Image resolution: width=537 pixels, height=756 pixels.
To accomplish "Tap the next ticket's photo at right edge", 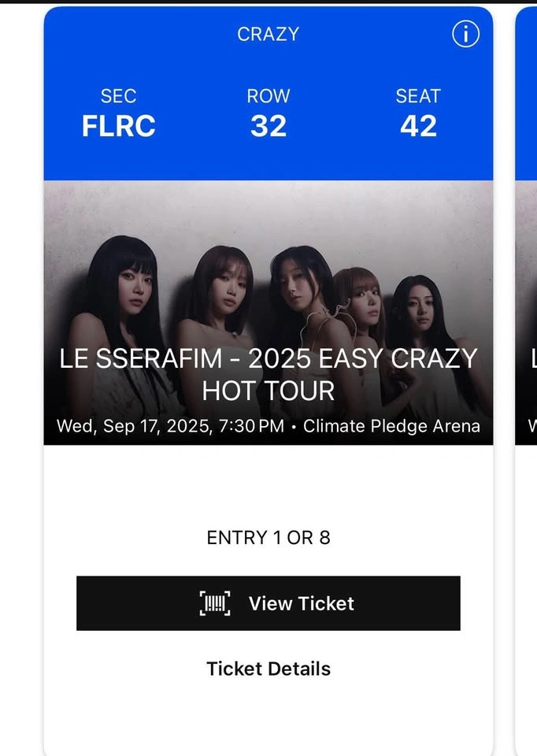I will (x=526, y=315).
